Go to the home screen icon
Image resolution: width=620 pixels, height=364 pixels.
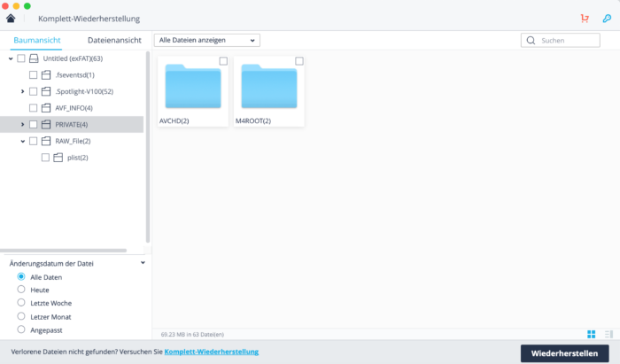[x=11, y=19]
